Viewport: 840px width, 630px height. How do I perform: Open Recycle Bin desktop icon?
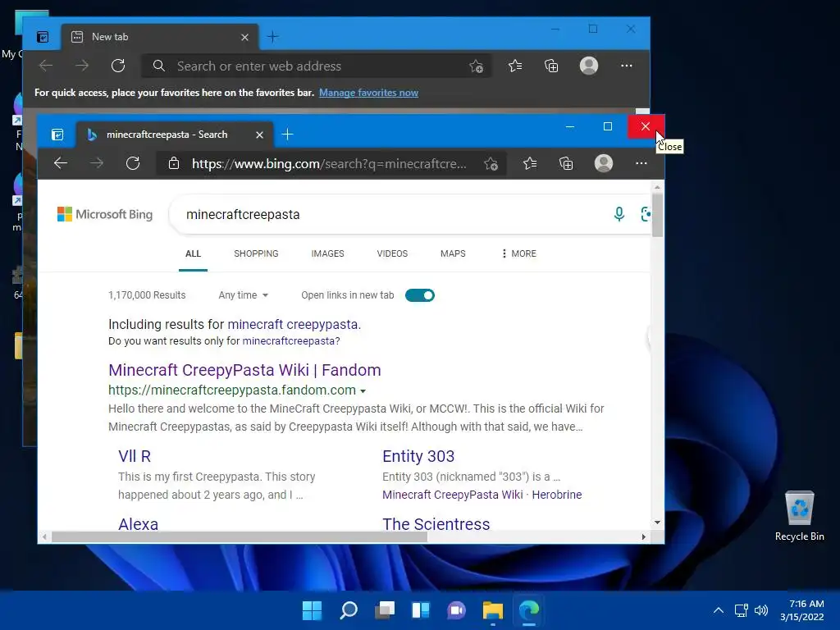799,516
